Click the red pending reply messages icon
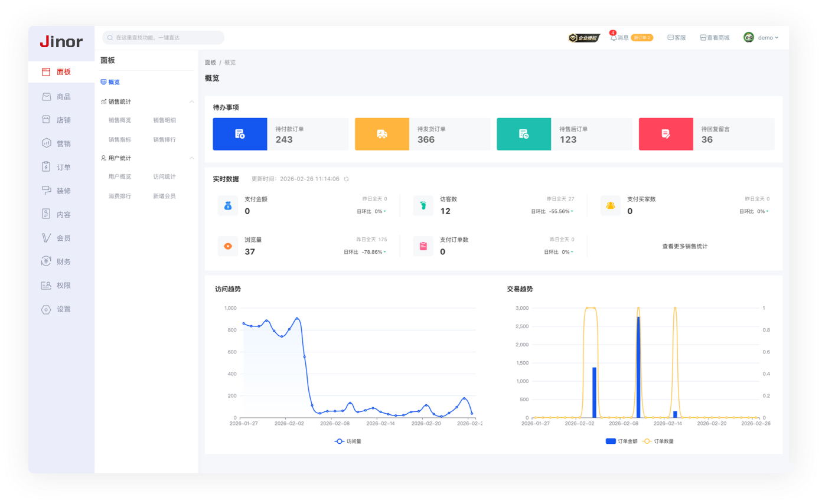Screen dimensions: 822x504 [x=666, y=134]
